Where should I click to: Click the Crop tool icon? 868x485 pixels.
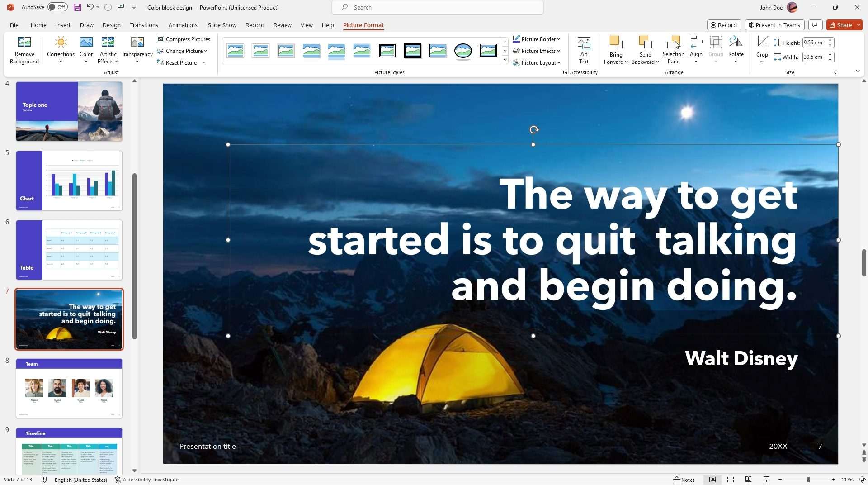coord(762,43)
